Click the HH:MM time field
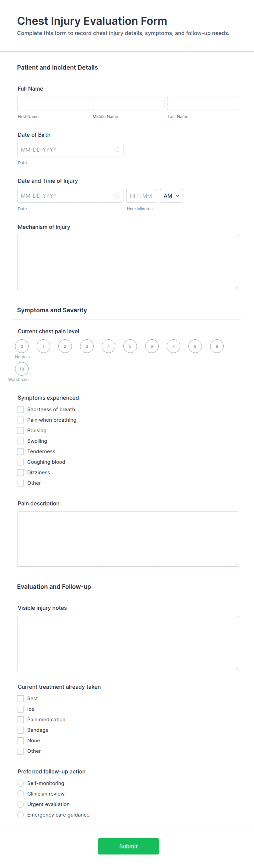This screenshot has height=868, width=254. pyautogui.click(x=141, y=196)
